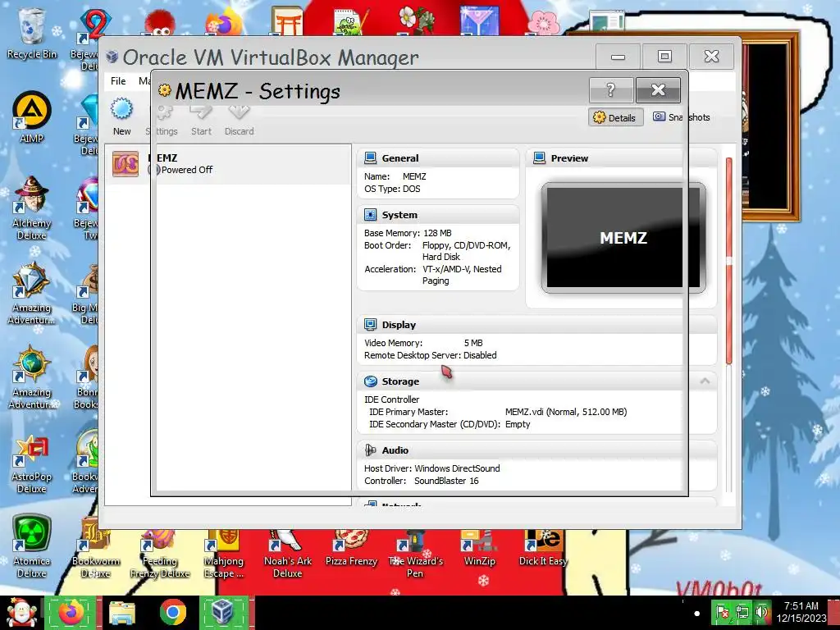Click 'Base Memory: 128 MB' text
Screen dimensions: 840x630
408,233
